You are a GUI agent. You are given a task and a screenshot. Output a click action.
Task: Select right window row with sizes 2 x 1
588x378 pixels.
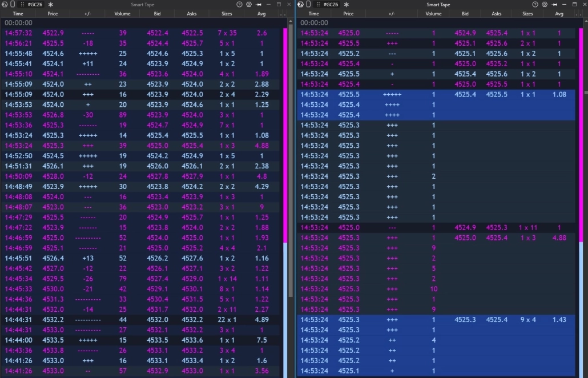(436, 43)
